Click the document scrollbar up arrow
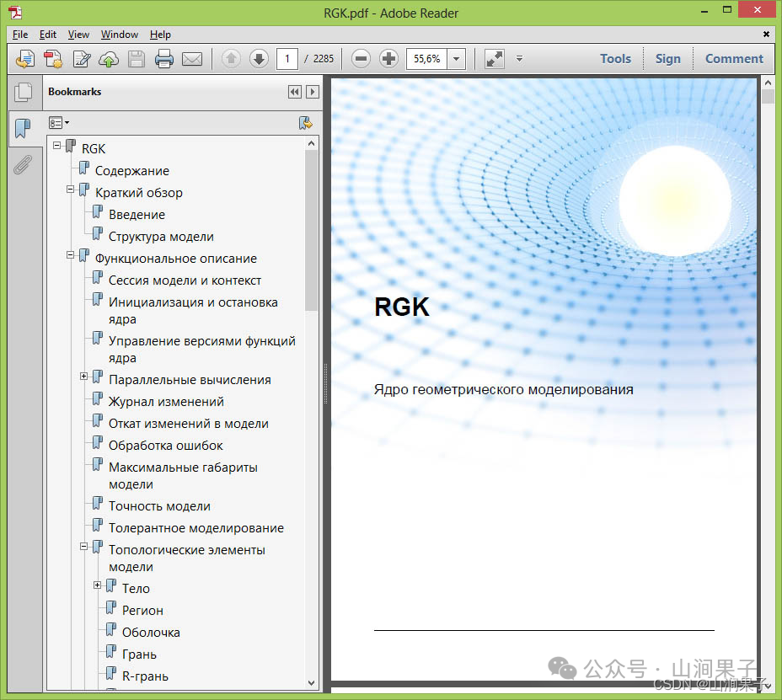782x700 pixels. [x=768, y=83]
